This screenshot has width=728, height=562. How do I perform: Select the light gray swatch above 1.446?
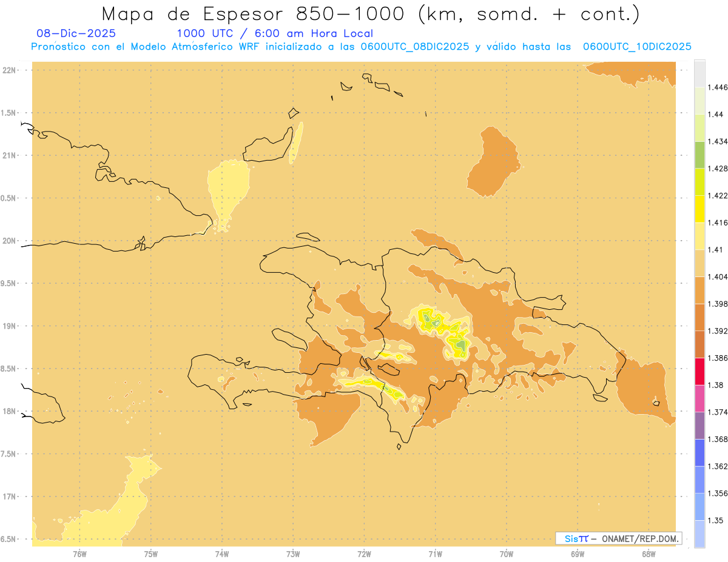699,73
